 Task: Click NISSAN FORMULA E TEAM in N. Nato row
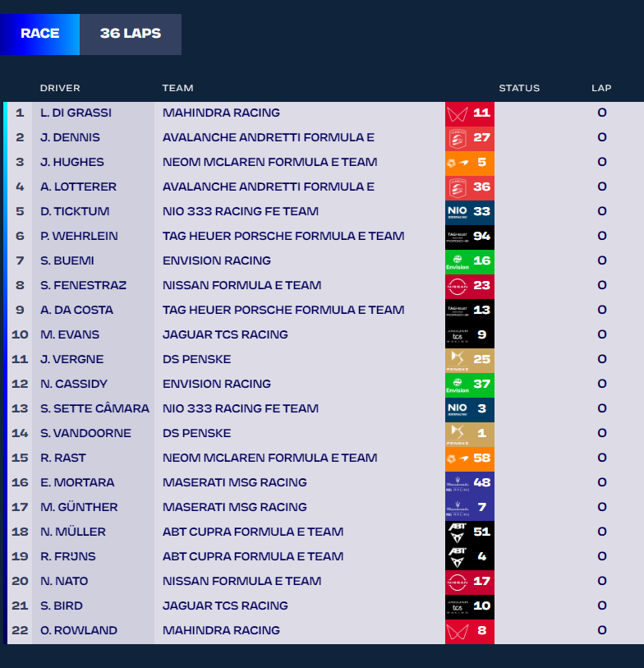pyautogui.click(x=241, y=582)
